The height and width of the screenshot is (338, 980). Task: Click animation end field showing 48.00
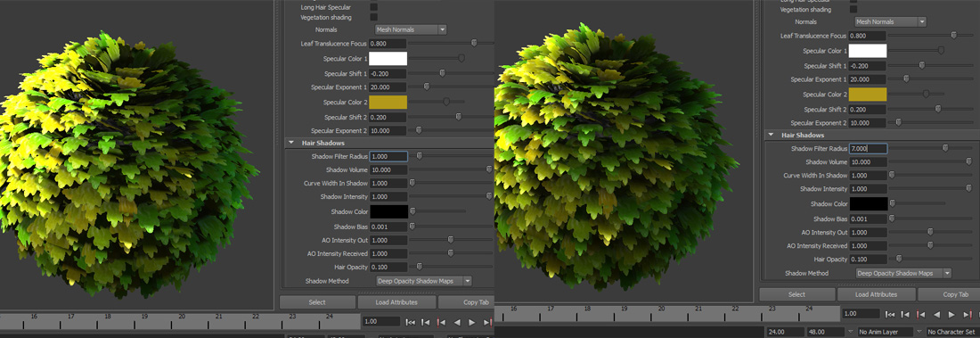[x=825, y=332]
